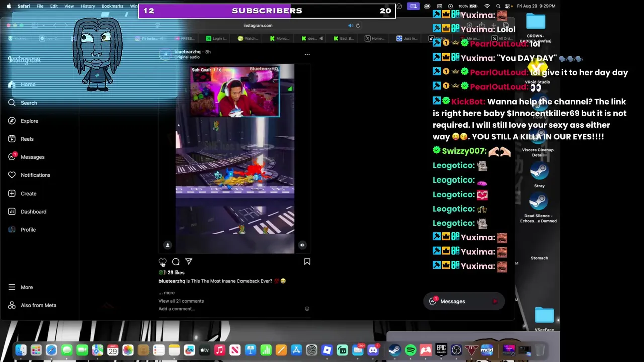
Task: Reload the page in Safari
Action: click(x=358, y=25)
